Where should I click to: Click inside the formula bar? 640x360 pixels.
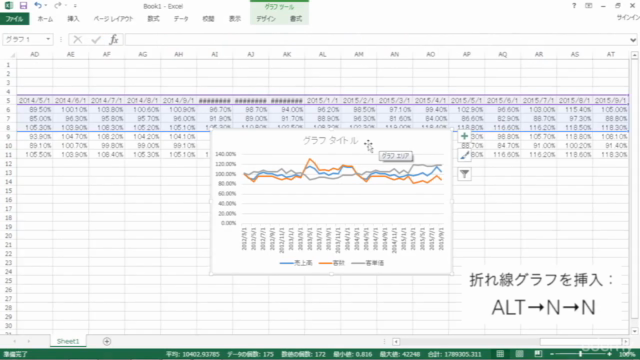coord(376,40)
